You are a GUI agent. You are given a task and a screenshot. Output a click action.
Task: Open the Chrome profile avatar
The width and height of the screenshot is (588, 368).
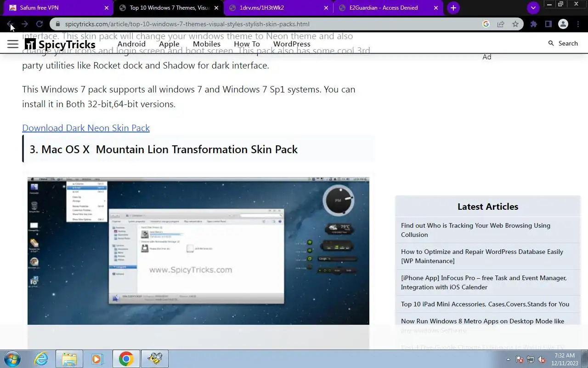[563, 24]
